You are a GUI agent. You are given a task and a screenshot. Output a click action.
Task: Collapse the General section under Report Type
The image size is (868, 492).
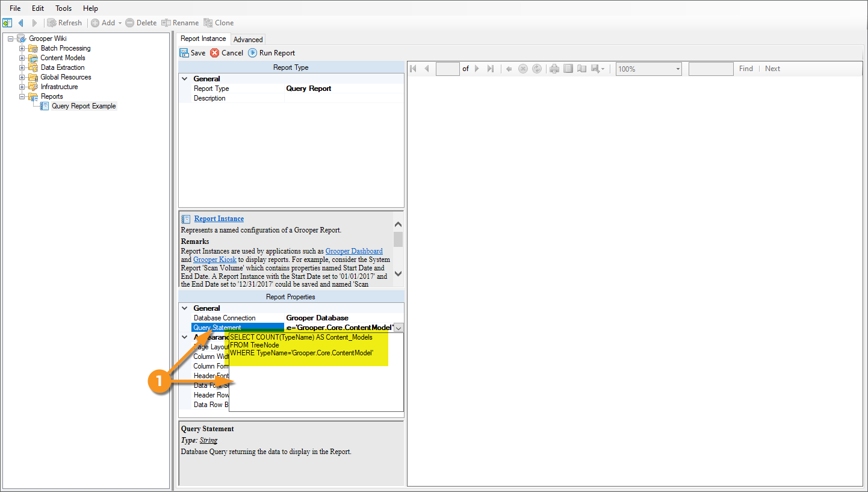(185, 79)
